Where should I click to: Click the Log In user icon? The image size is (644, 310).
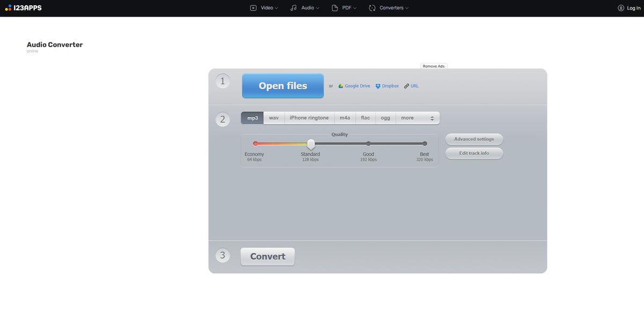[621, 8]
